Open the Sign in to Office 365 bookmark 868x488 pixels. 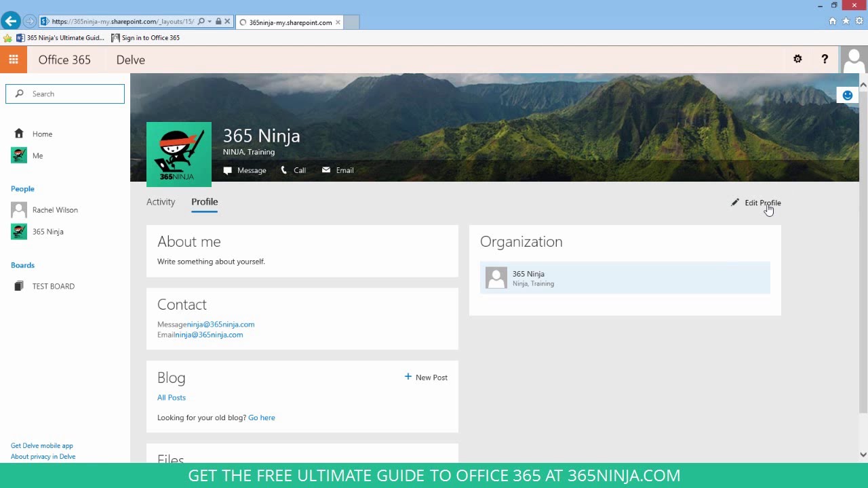(x=146, y=38)
